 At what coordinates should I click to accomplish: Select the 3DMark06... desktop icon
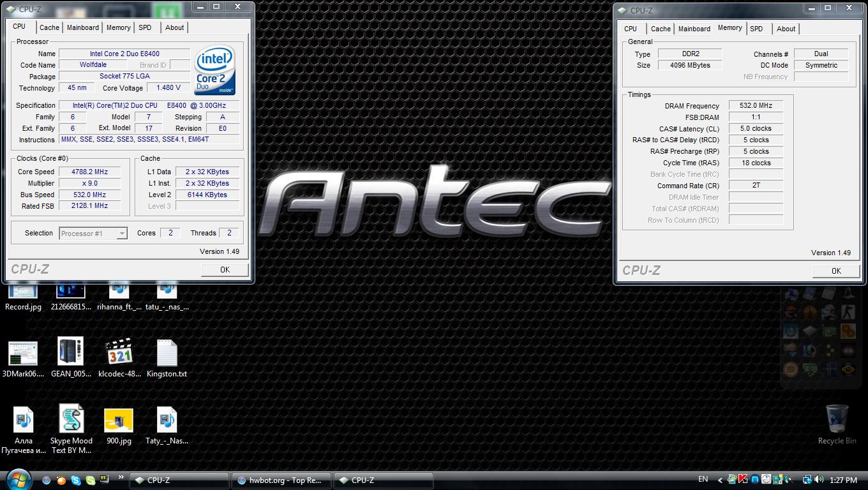23,359
